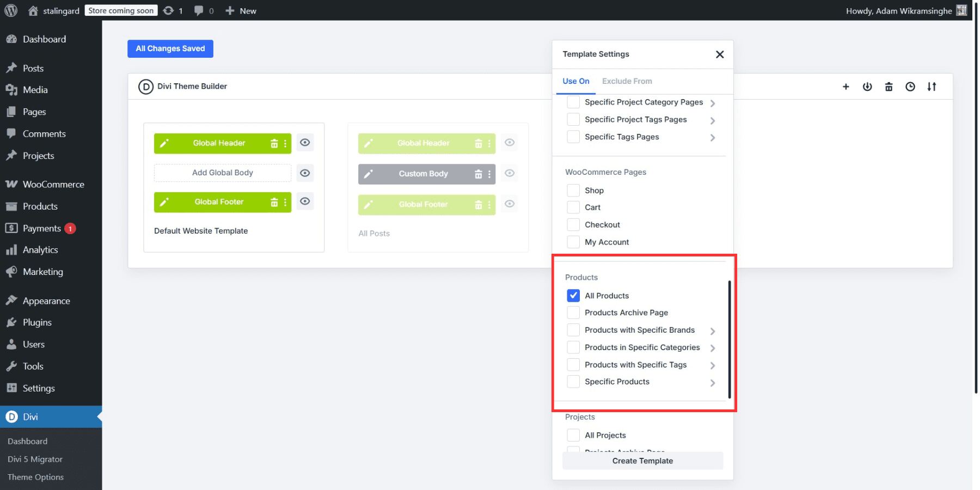Click the trash icon in the builder header
Screen dimensions: 980x490
click(889, 86)
